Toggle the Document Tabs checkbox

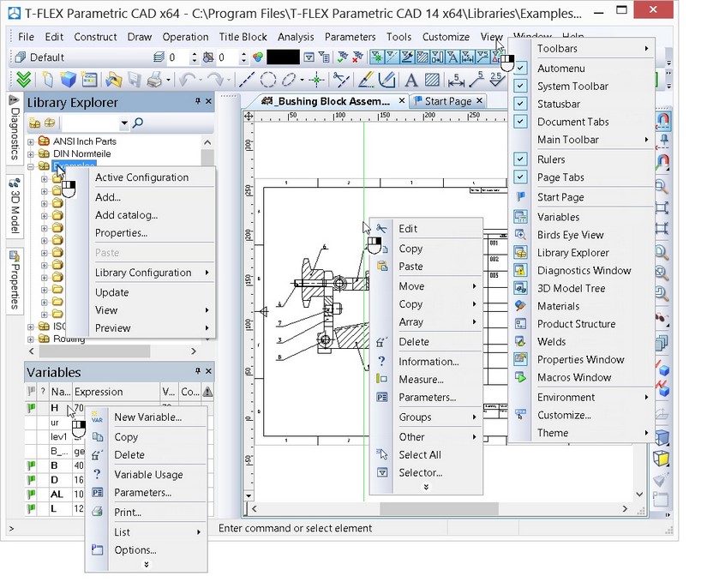pyautogui.click(x=520, y=122)
